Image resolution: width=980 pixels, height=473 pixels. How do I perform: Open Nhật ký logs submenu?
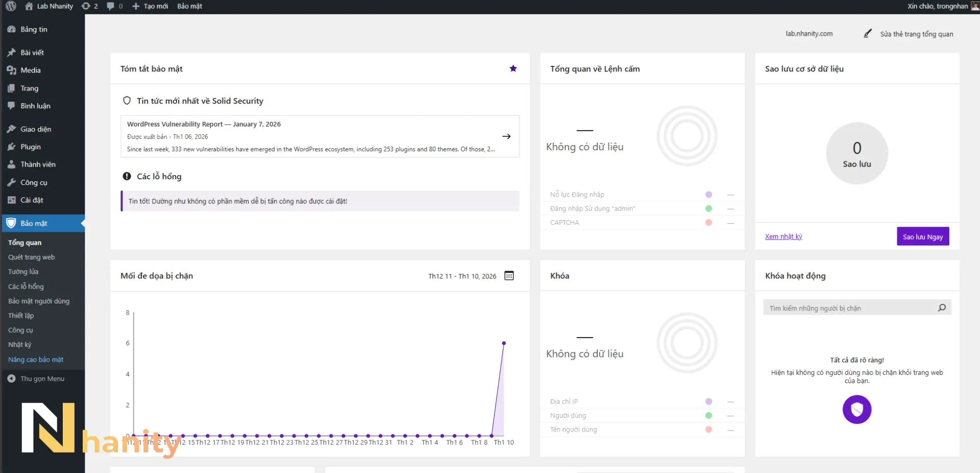(19, 345)
